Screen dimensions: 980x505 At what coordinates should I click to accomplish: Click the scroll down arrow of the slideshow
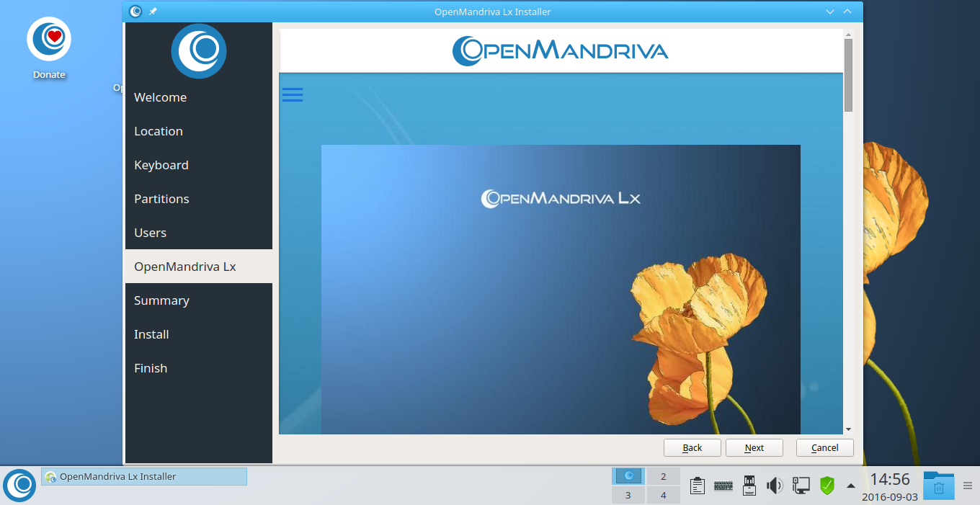[848, 429]
